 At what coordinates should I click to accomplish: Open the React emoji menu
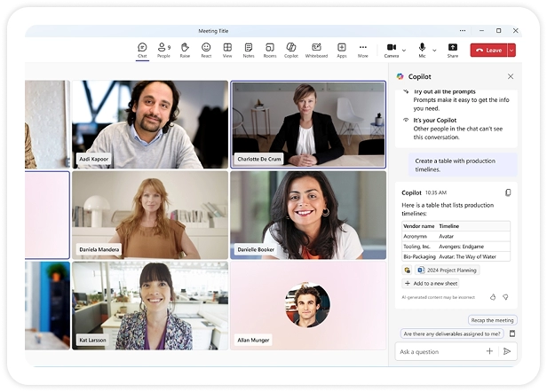(x=206, y=50)
